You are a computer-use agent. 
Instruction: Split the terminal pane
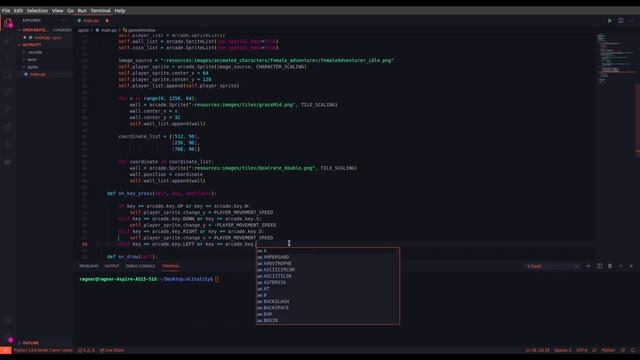599,266
